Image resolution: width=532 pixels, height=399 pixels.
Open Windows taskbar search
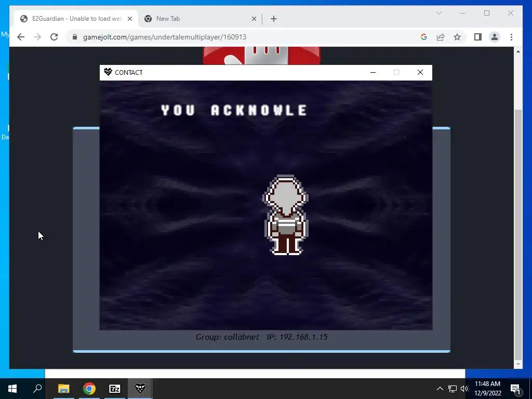37,389
